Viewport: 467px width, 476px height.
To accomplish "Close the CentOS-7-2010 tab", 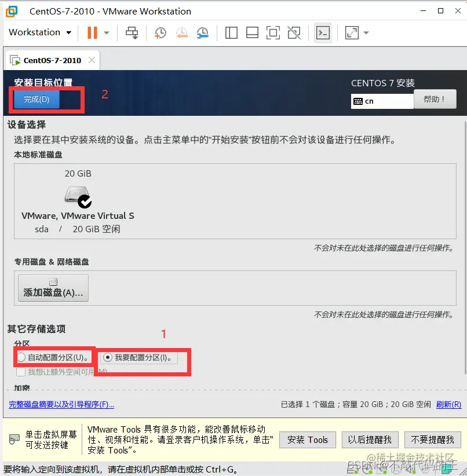I will point(92,60).
